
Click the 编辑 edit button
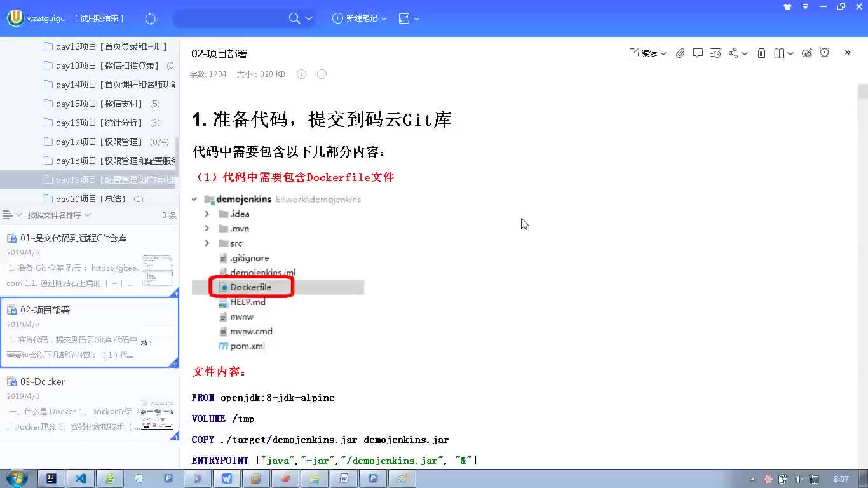643,53
